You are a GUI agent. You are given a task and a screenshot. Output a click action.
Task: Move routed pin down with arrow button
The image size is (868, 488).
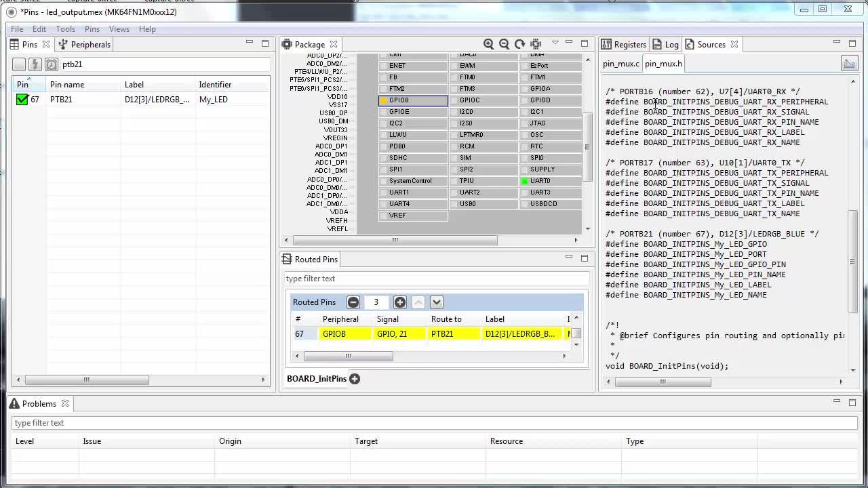(x=437, y=302)
